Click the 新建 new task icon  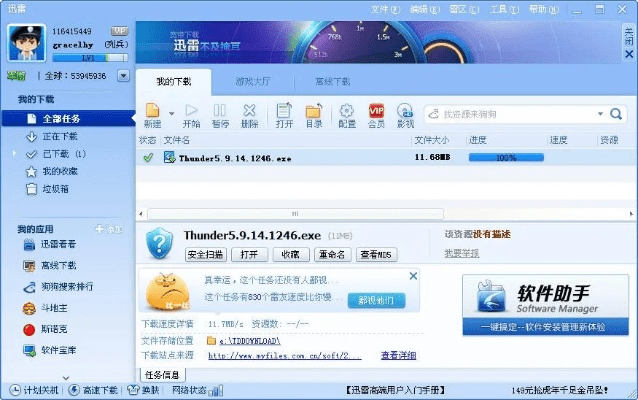(x=151, y=110)
